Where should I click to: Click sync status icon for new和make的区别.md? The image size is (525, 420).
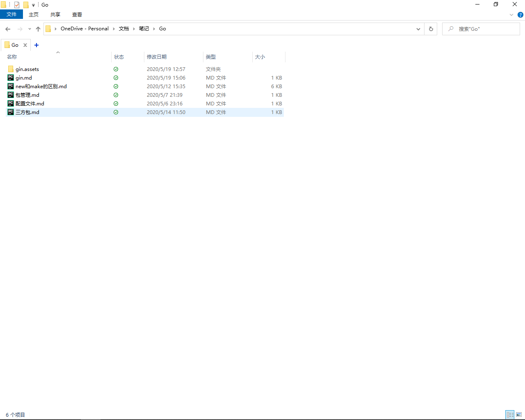click(116, 87)
